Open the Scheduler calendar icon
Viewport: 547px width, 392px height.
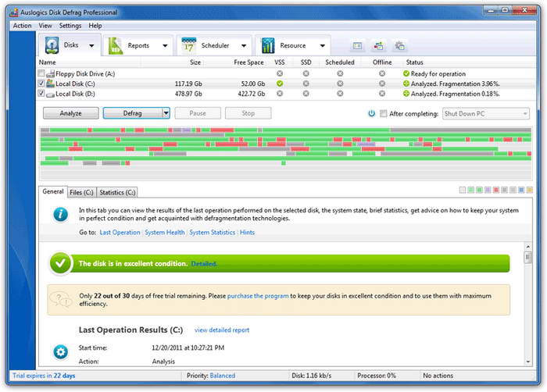click(x=189, y=46)
